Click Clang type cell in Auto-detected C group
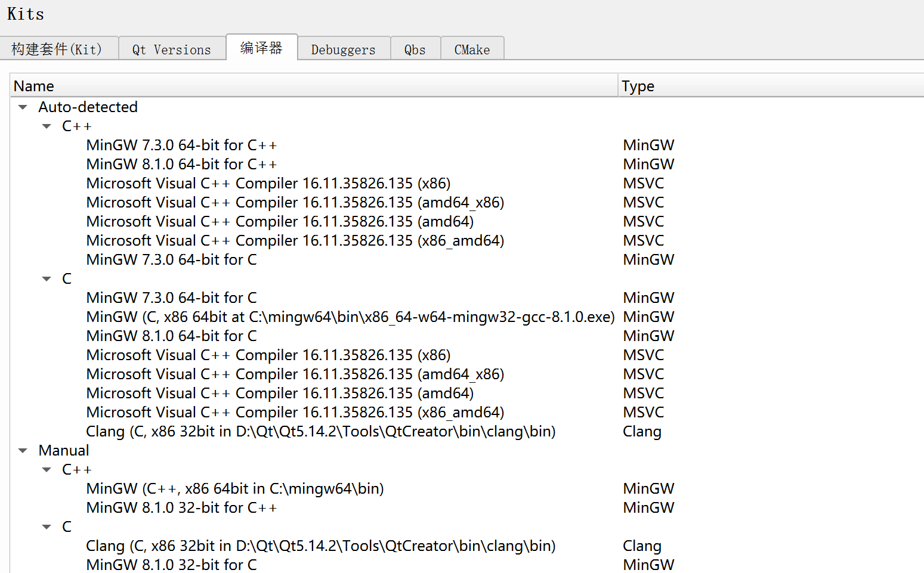 642,431
